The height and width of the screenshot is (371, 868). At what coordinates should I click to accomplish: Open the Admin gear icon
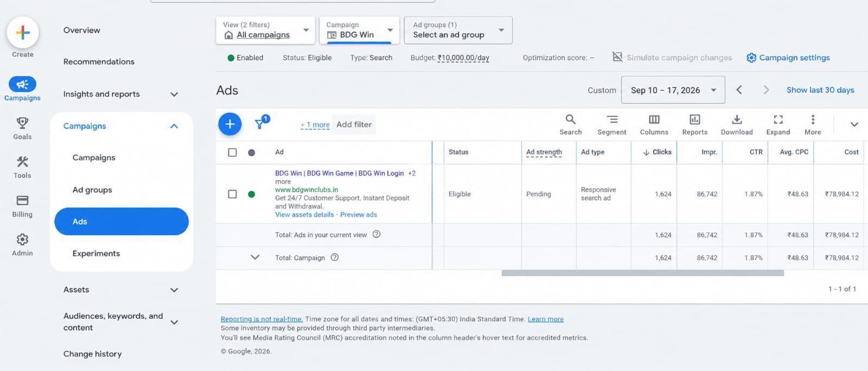22,239
